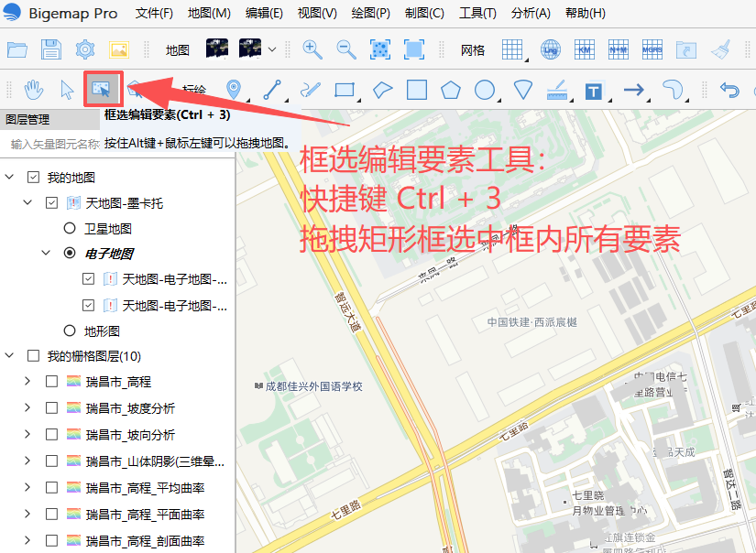Select the curved blob shape tool

click(673, 90)
